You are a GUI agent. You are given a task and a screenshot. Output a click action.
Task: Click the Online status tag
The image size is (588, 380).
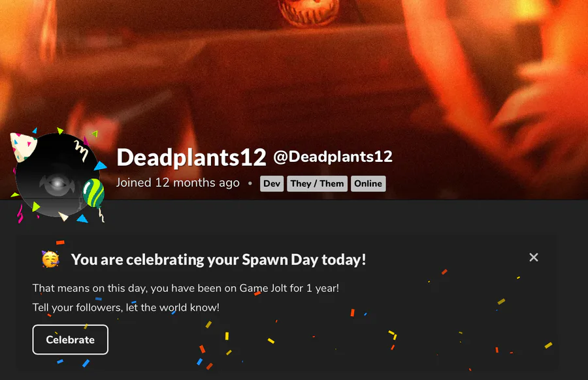pos(368,183)
